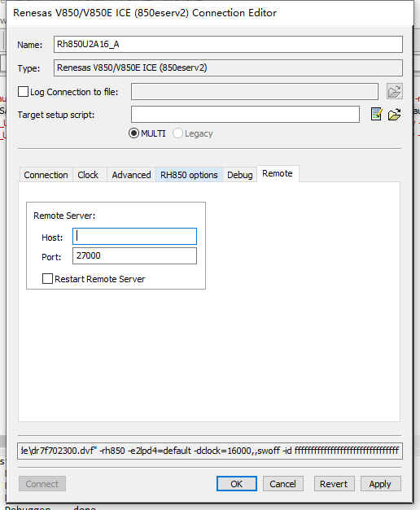Open the Clock tab
This screenshot has height=510, width=420.
pos(88,175)
